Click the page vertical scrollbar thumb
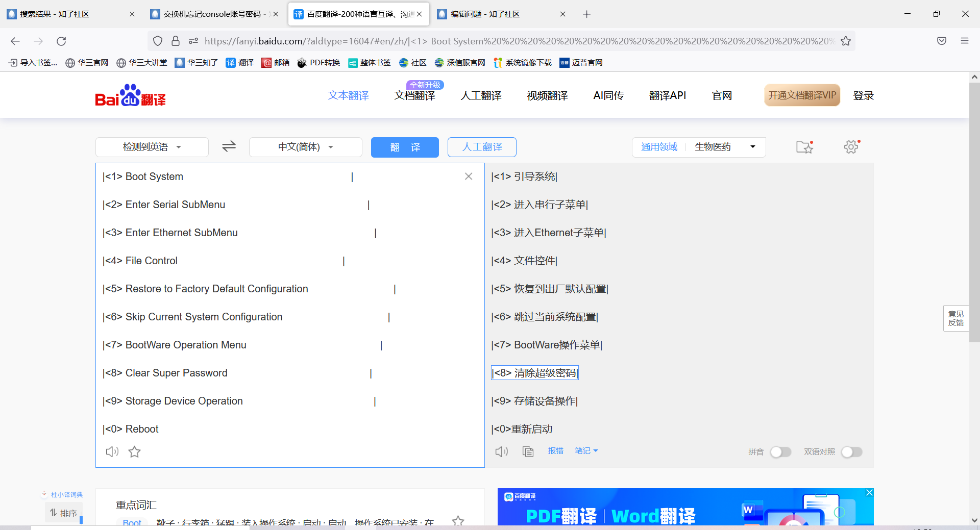 coord(974,212)
